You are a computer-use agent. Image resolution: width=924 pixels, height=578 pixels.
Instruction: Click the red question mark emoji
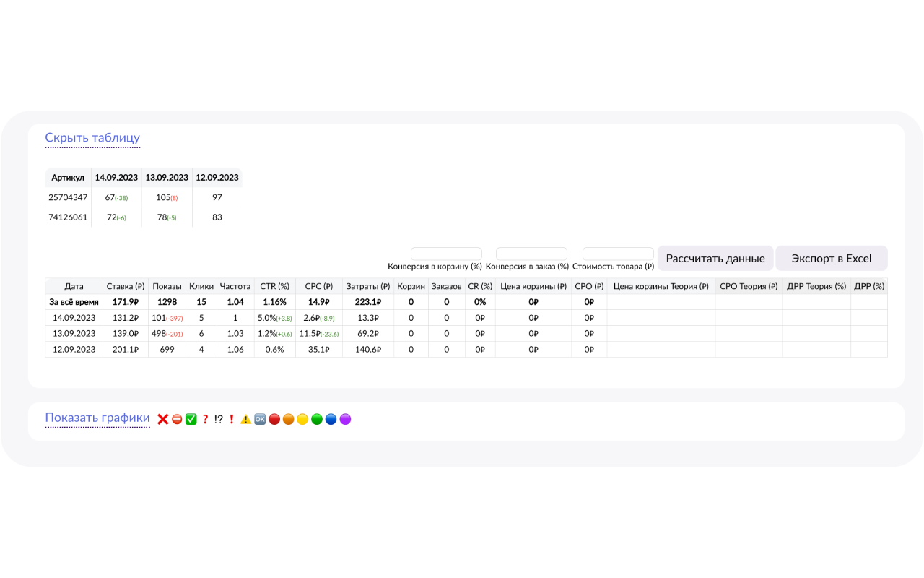[x=205, y=419]
